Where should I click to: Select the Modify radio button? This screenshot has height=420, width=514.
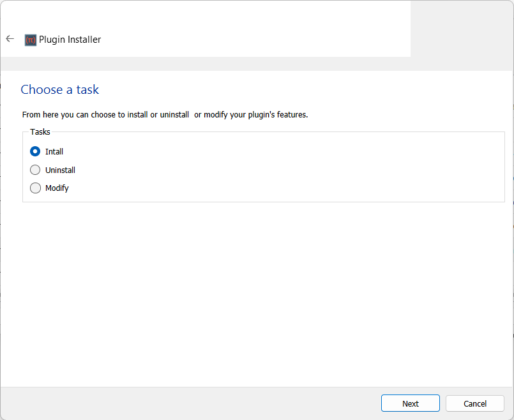[x=35, y=188]
